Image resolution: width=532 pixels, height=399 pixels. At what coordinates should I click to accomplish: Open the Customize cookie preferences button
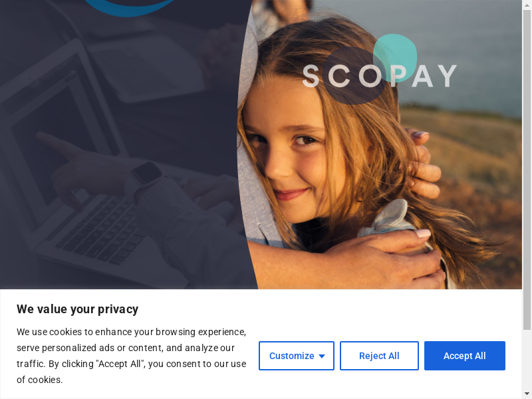[x=296, y=356]
